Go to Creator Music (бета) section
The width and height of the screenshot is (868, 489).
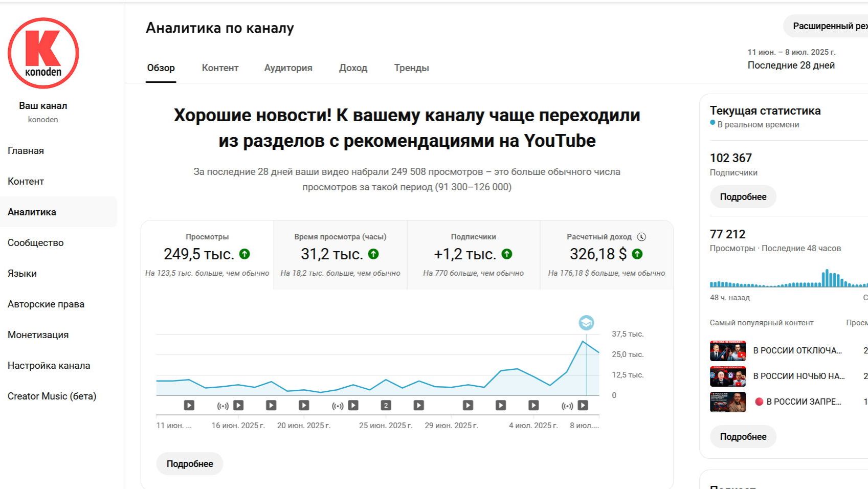coord(53,396)
